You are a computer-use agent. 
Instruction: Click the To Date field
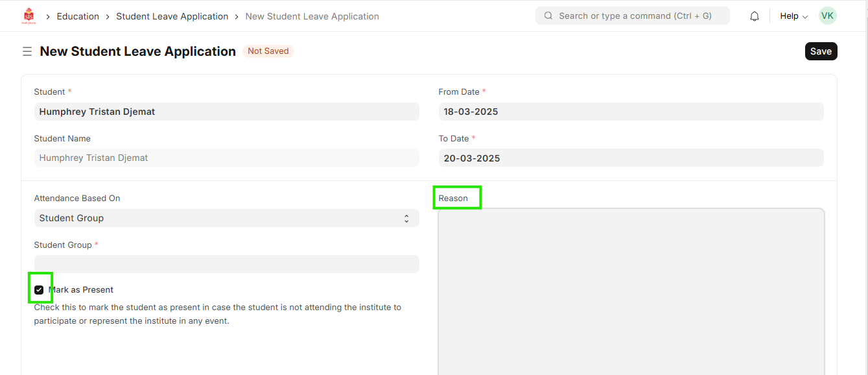click(x=630, y=158)
